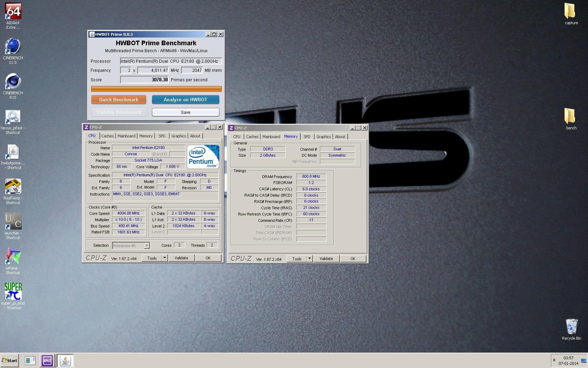Open SPD tab in left CPU-Z window
The image size is (588, 368).
point(162,136)
